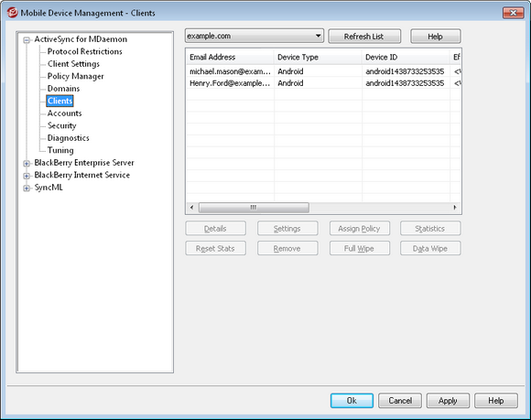This screenshot has width=531, height=420.
Task: Expand the BlackBerry Enterprise Server node
Action: (x=27, y=164)
